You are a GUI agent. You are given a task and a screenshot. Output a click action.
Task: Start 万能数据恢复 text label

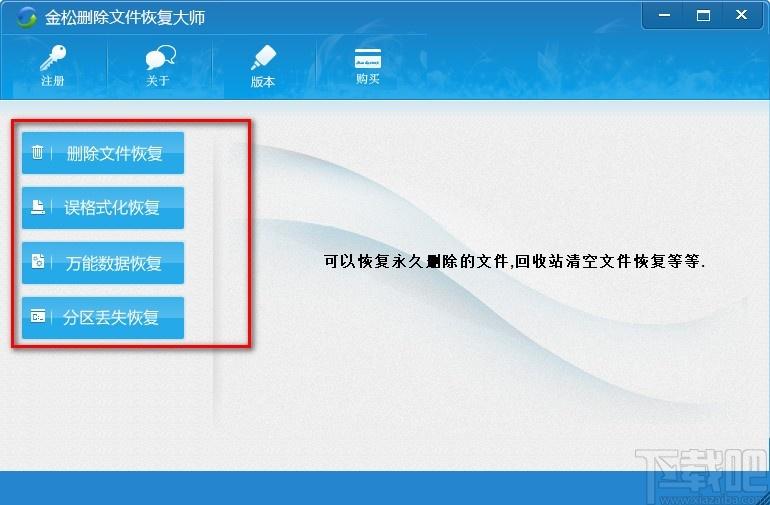(x=113, y=263)
